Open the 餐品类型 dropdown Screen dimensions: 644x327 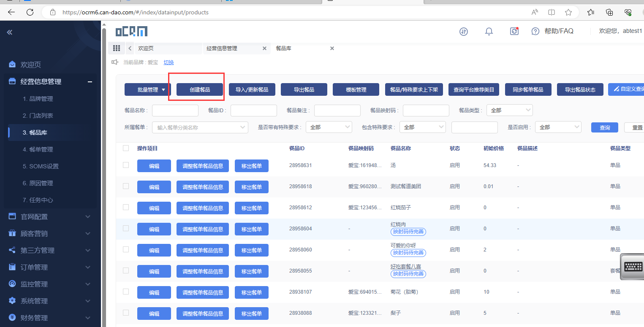click(509, 110)
